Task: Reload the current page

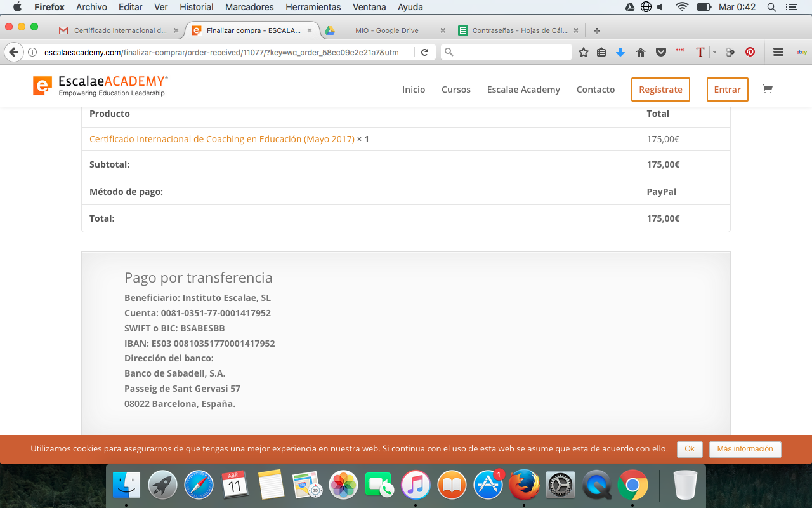Action: click(425, 52)
